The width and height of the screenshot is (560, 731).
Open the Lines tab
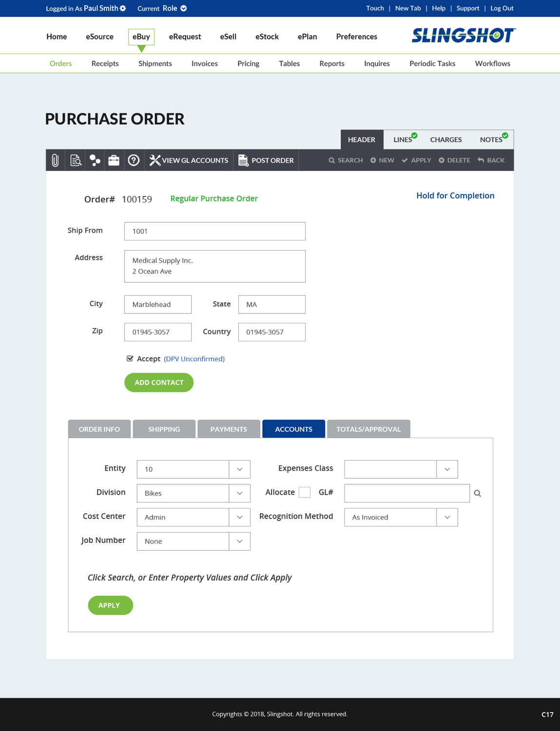[403, 140]
